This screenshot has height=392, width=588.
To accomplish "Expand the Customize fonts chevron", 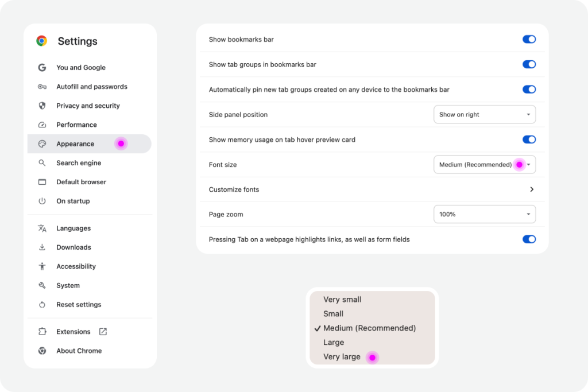I will (532, 189).
